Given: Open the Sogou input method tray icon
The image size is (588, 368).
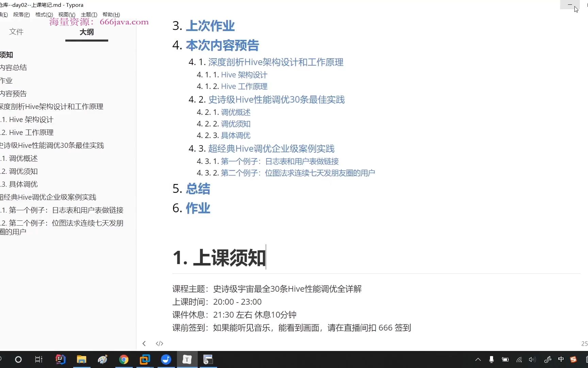Looking at the screenshot, I should tap(573, 359).
